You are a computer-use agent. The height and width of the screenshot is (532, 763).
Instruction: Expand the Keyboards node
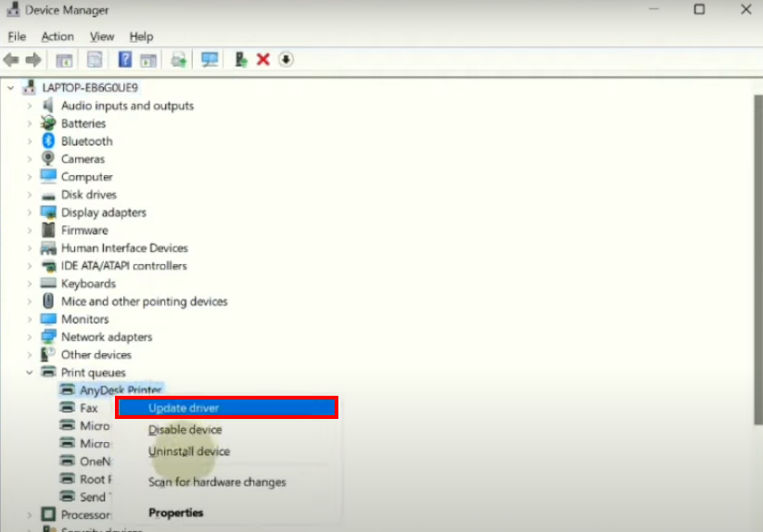point(30,284)
